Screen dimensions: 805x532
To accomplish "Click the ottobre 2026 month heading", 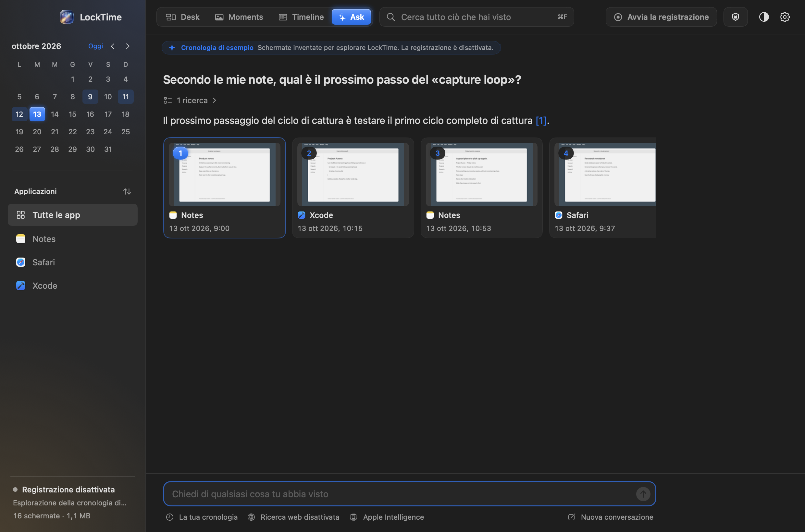I will click(x=36, y=46).
